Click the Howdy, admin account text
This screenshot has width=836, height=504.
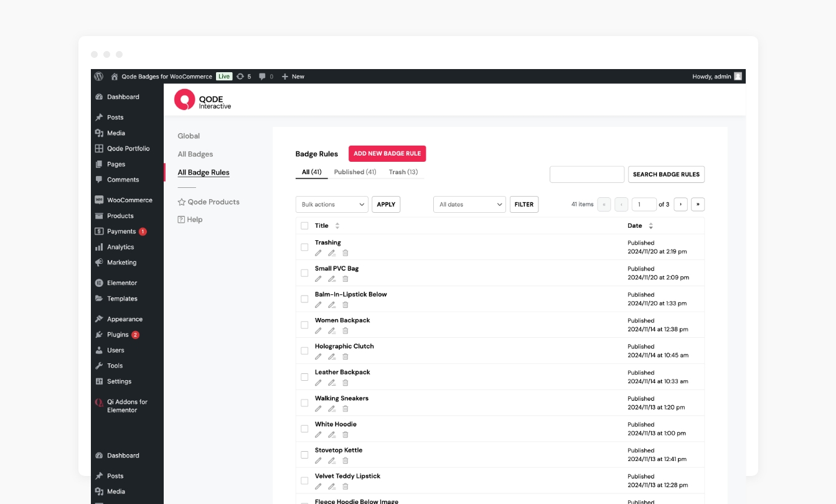(x=712, y=77)
